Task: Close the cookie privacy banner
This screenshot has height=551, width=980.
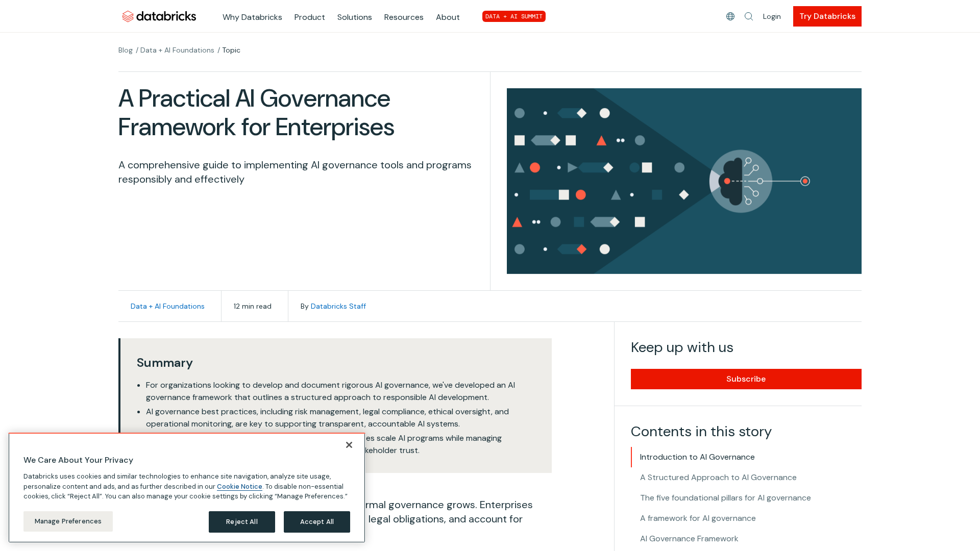Action: (x=349, y=445)
